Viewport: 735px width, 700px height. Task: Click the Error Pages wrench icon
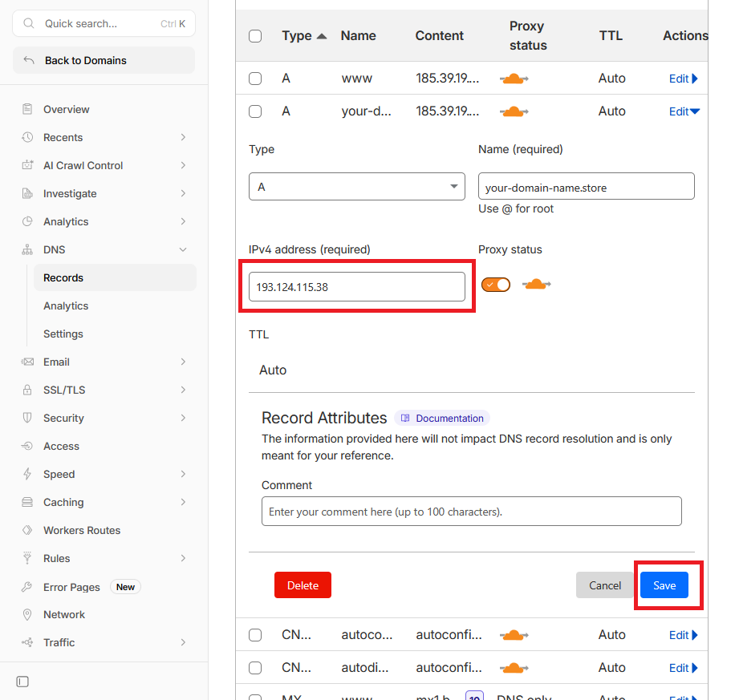(x=27, y=587)
